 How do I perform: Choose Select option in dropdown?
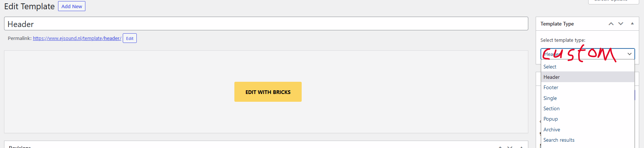(550, 67)
